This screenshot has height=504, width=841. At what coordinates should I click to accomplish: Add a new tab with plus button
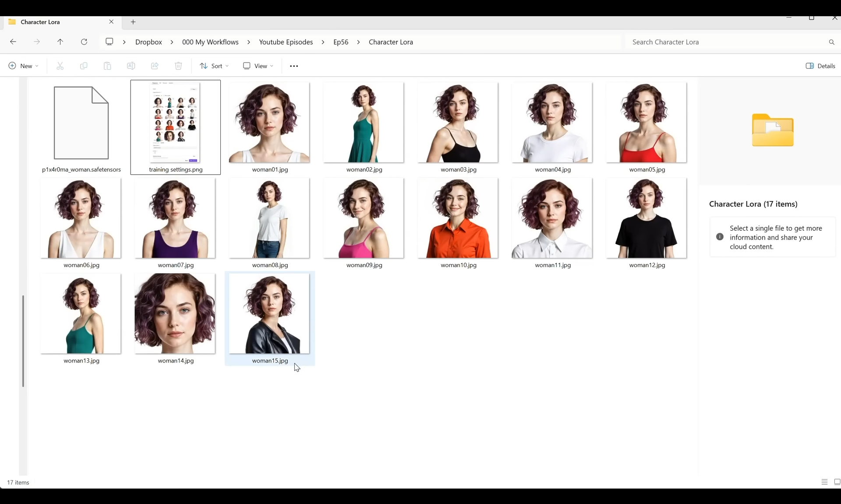pos(133,22)
